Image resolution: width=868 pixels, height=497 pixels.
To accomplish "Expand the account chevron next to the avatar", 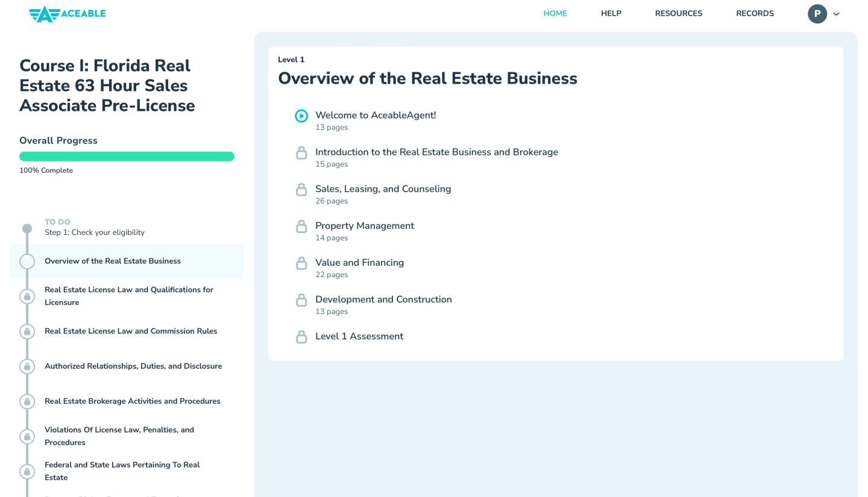I will pos(837,13).
